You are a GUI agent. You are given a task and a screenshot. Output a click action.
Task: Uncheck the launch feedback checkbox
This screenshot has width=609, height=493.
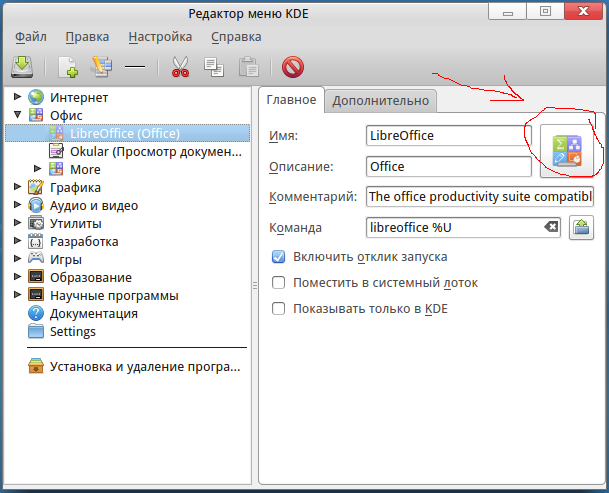click(280, 257)
